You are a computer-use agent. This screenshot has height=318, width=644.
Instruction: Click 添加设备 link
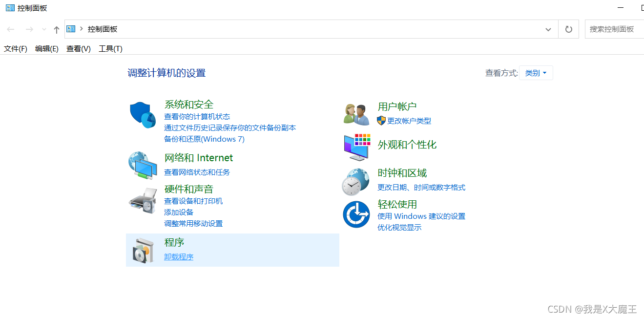(179, 212)
